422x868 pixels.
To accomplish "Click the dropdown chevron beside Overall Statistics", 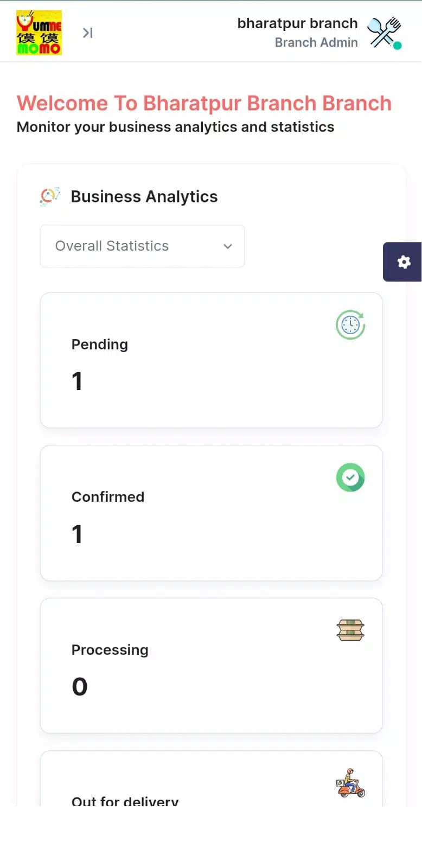I will click(x=228, y=246).
